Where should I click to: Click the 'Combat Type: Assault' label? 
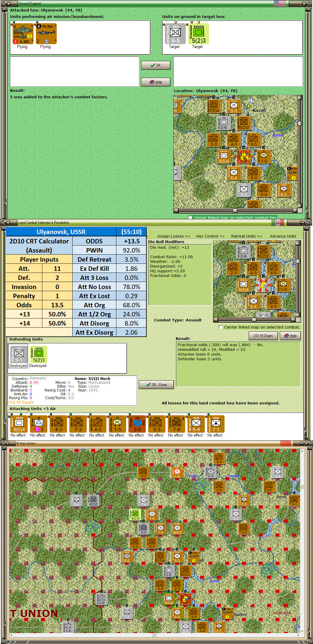tap(178, 320)
